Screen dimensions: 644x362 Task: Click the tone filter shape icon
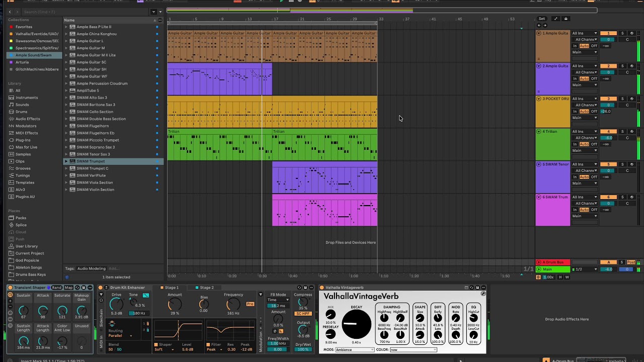click(145, 295)
